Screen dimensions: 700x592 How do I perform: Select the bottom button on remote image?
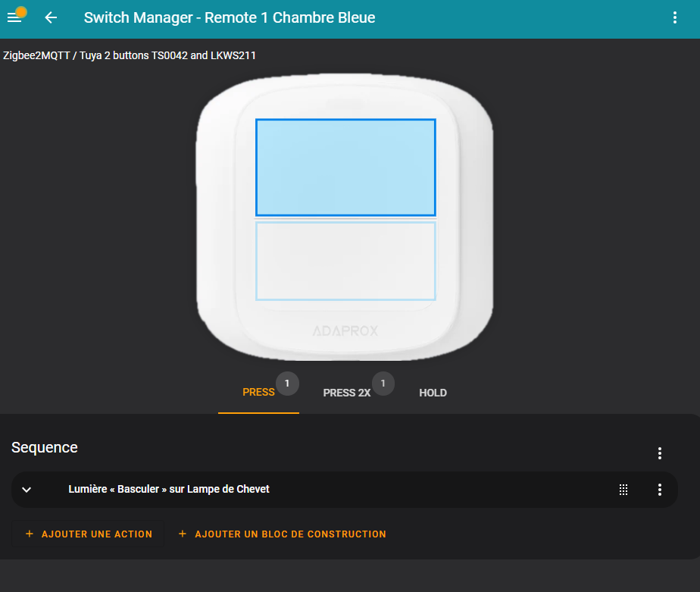[x=345, y=261]
